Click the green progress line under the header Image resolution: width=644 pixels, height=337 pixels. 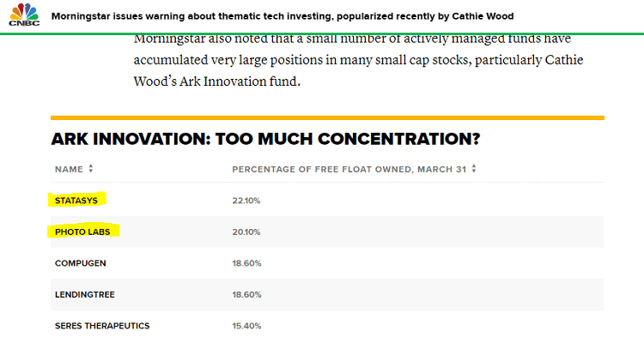tap(322, 33)
